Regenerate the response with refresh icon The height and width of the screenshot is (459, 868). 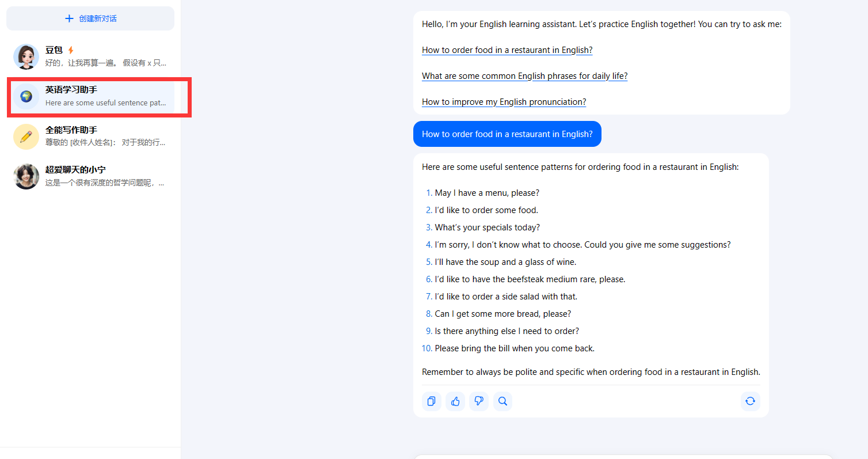click(750, 401)
